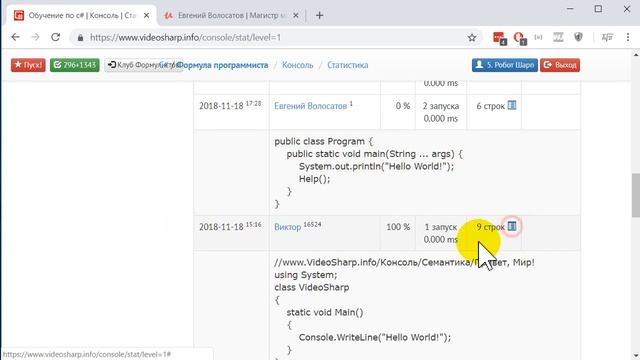
Task: Click the 2018-11-18 17:28 date cell
Action: coord(231,112)
